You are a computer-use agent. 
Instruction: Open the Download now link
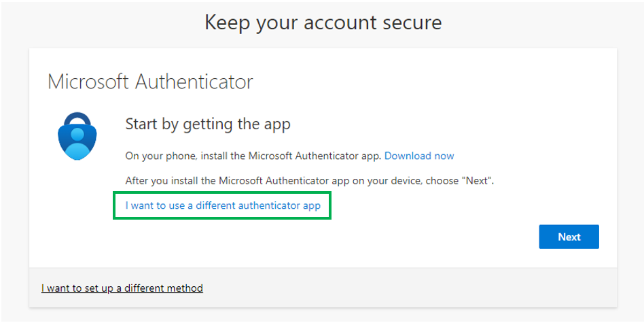[419, 156]
